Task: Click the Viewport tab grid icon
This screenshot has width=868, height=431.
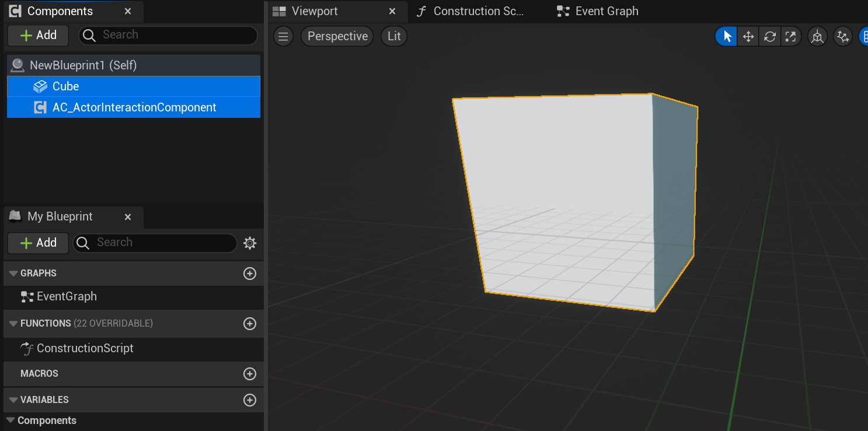Action: (x=279, y=11)
